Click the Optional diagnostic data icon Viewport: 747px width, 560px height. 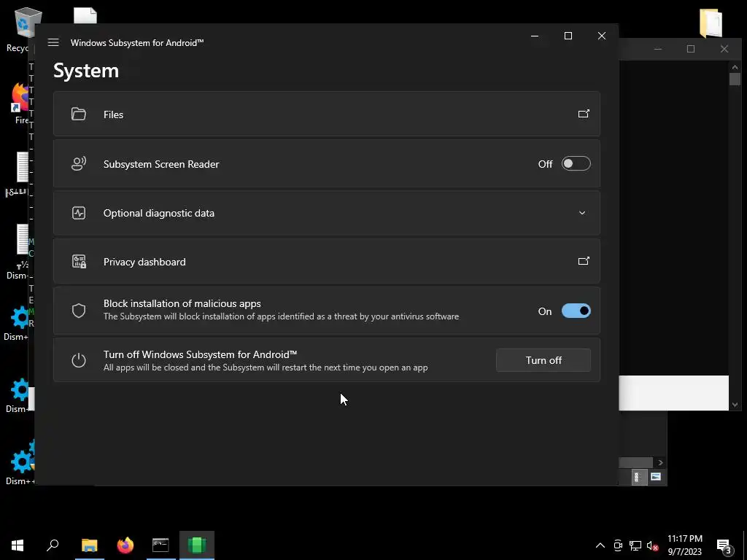click(79, 213)
